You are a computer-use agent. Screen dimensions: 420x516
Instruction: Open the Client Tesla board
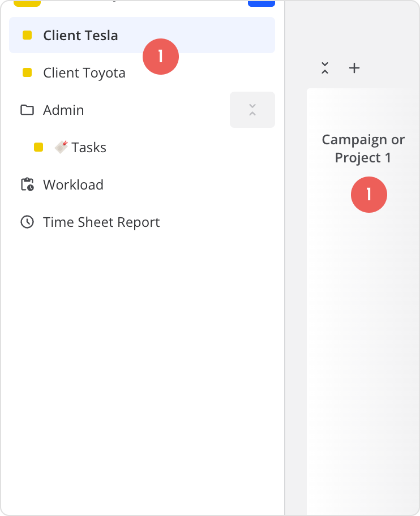pos(80,35)
